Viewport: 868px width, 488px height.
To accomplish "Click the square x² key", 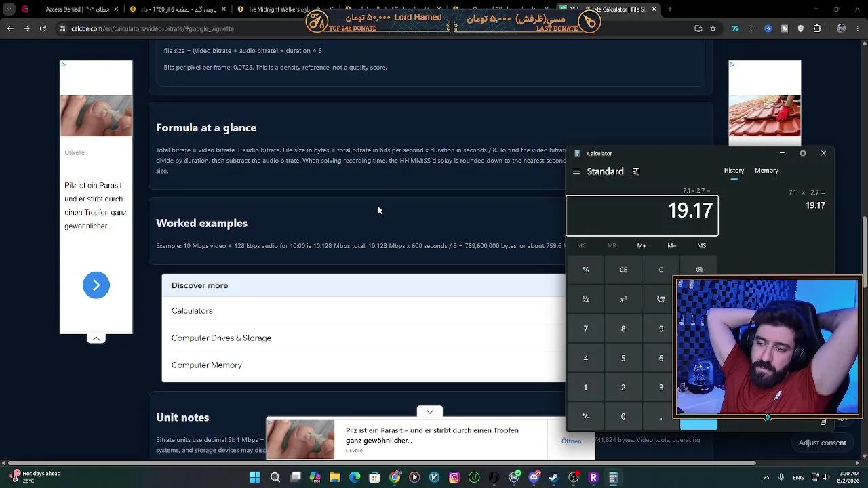I will click(x=623, y=299).
